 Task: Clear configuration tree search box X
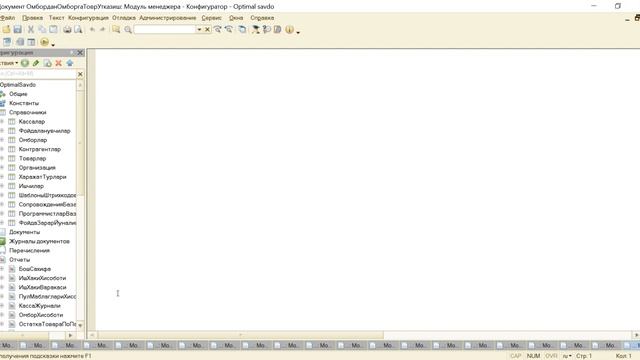80,74
